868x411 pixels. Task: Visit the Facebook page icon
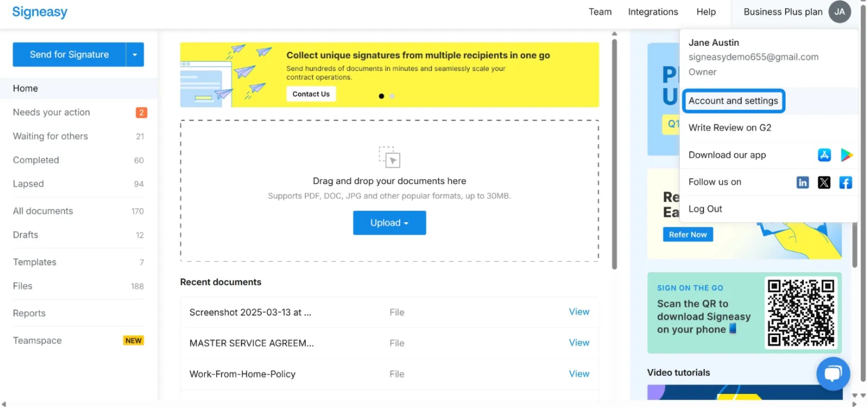coord(846,182)
